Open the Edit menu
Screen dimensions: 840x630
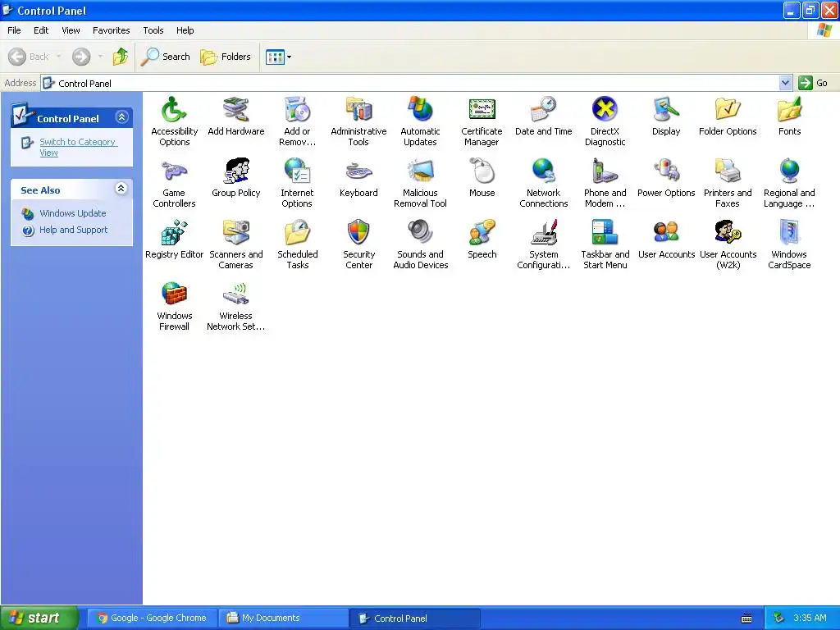[41, 30]
